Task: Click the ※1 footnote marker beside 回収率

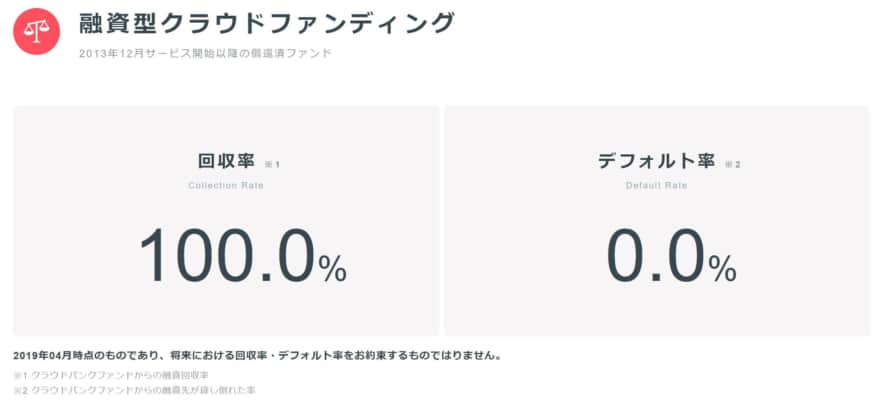Action: point(272,165)
